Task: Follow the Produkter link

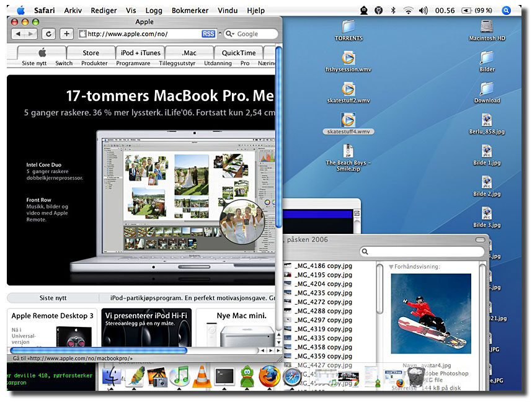Action: tap(94, 63)
